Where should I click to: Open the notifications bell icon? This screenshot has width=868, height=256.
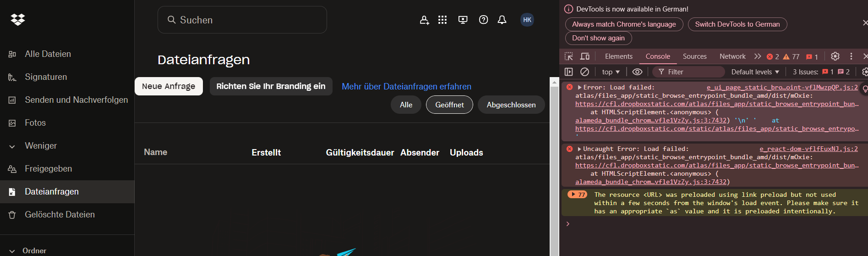(x=502, y=20)
